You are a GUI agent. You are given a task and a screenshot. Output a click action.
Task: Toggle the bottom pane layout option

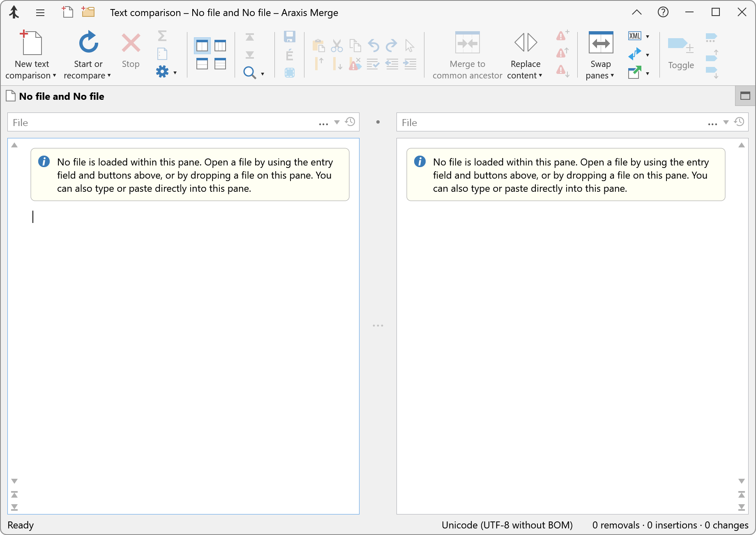pos(202,64)
